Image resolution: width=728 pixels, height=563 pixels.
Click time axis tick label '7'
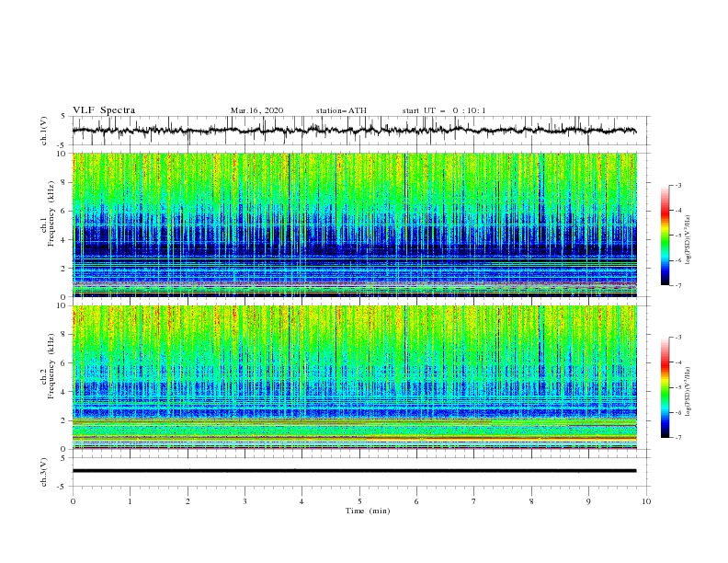474,501
